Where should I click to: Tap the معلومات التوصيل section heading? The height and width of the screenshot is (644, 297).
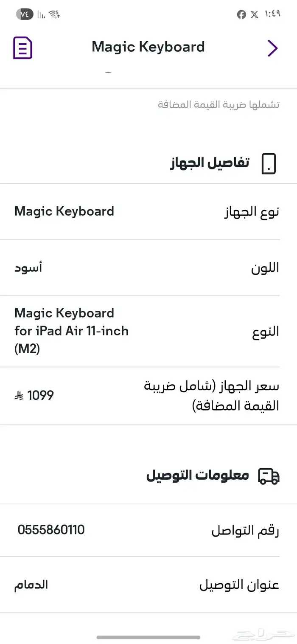(x=198, y=475)
